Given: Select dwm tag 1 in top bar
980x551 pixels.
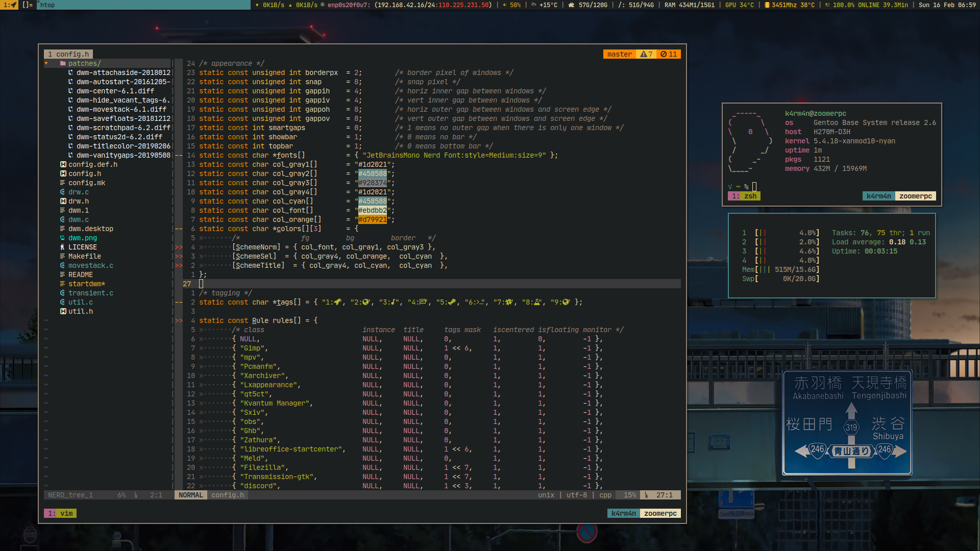Looking at the screenshot, I should 10,5.
